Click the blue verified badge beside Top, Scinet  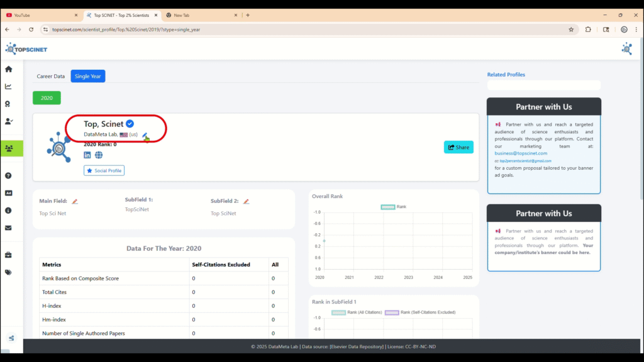coord(130,124)
